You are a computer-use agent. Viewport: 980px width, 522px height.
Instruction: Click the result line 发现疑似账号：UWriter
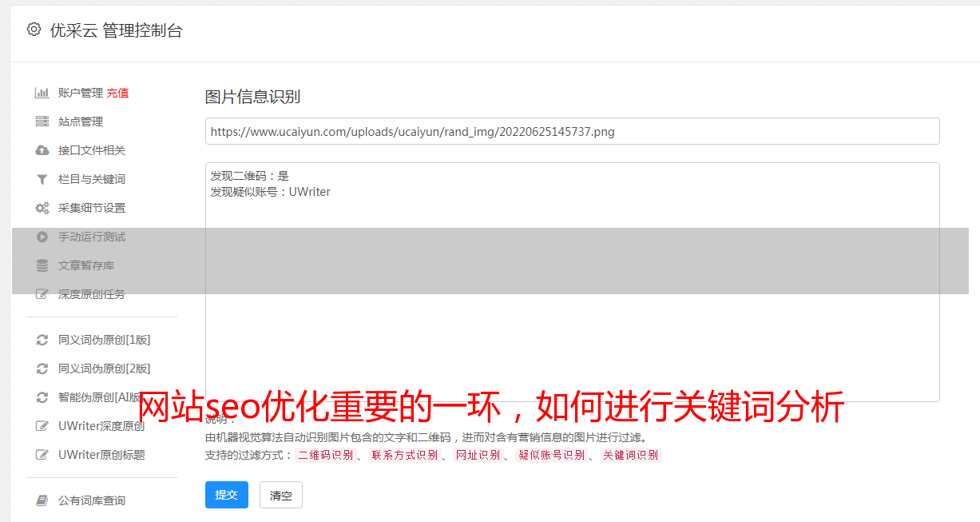coord(271,192)
